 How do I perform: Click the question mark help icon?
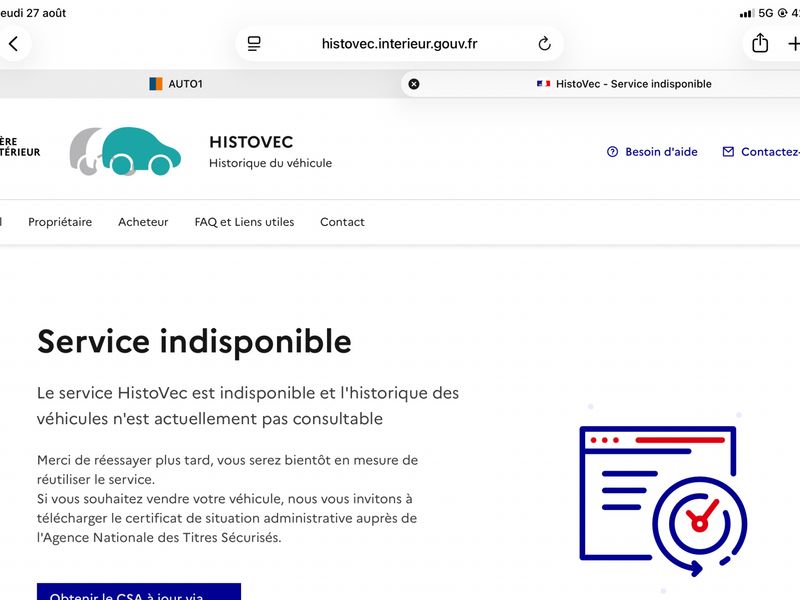tap(612, 152)
